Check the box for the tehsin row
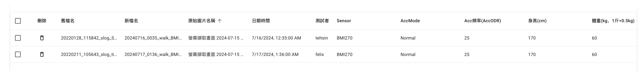Image resolution: width=644 pixels, height=80 pixels. (x=18, y=38)
